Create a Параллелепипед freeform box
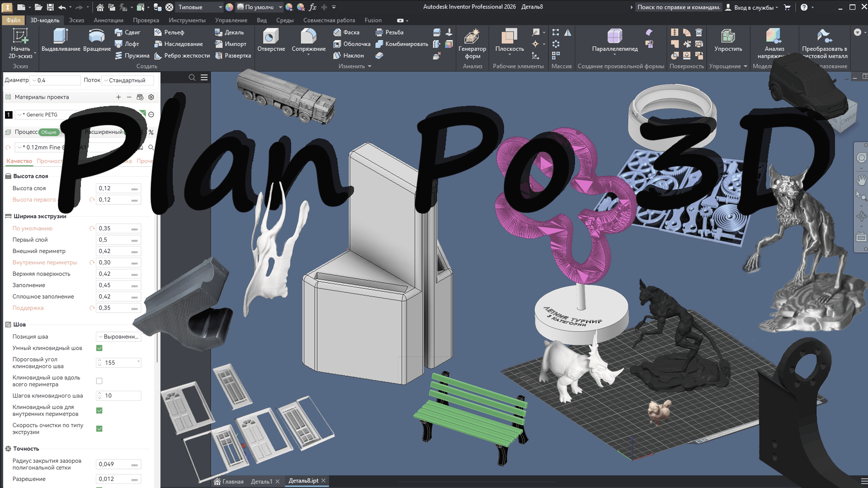868x488 pixels. pos(615,42)
